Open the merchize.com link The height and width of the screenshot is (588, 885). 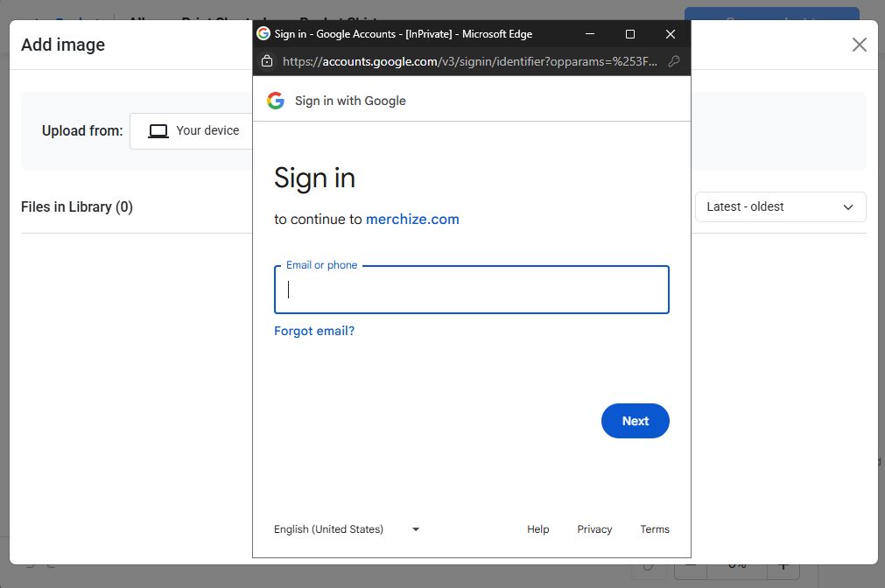pyautogui.click(x=412, y=220)
